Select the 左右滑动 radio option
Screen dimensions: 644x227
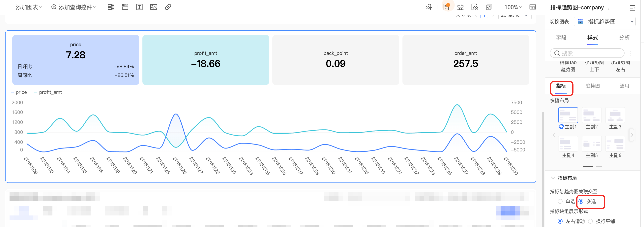tap(560, 221)
